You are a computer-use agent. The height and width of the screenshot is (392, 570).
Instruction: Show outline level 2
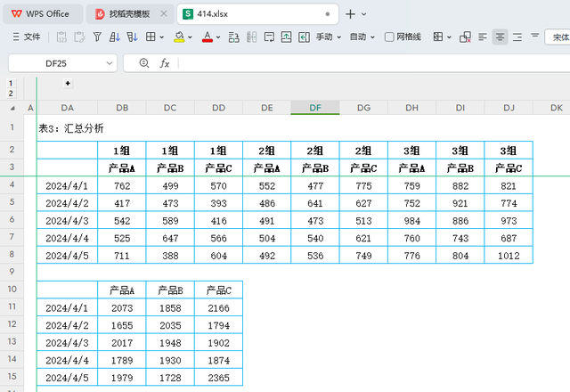click(11, 94)
